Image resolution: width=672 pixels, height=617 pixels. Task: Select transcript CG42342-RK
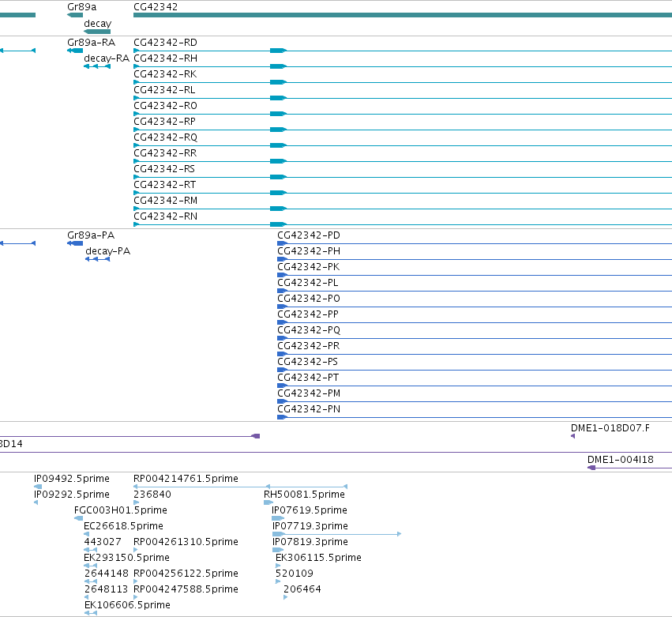[x=165, y=74]
